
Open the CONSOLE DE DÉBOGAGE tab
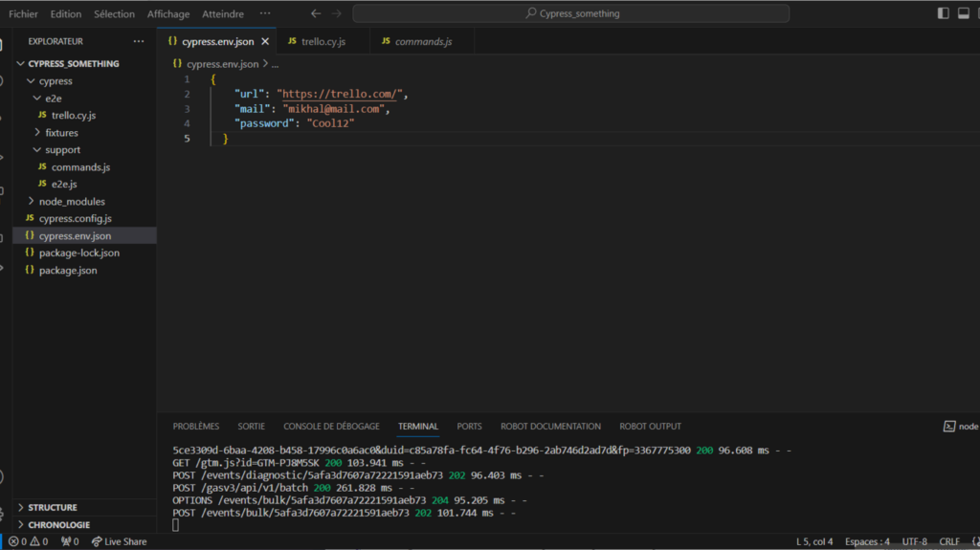point(331,427)
